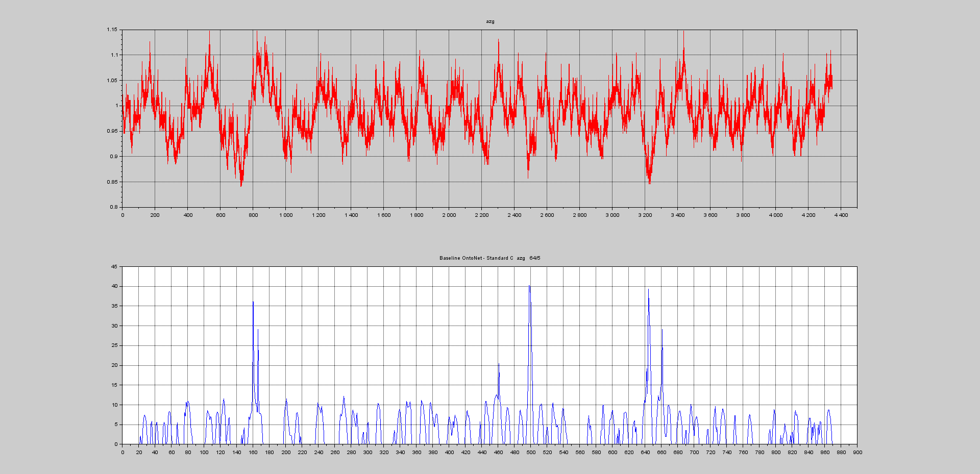Click the 20 label on lower y-axis
The height and width of the screenshot is (474, 980).
[114, 365]
